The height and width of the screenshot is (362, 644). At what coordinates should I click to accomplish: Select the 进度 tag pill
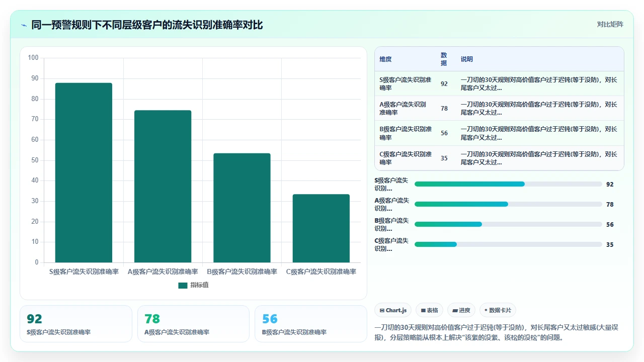[461, 310]
